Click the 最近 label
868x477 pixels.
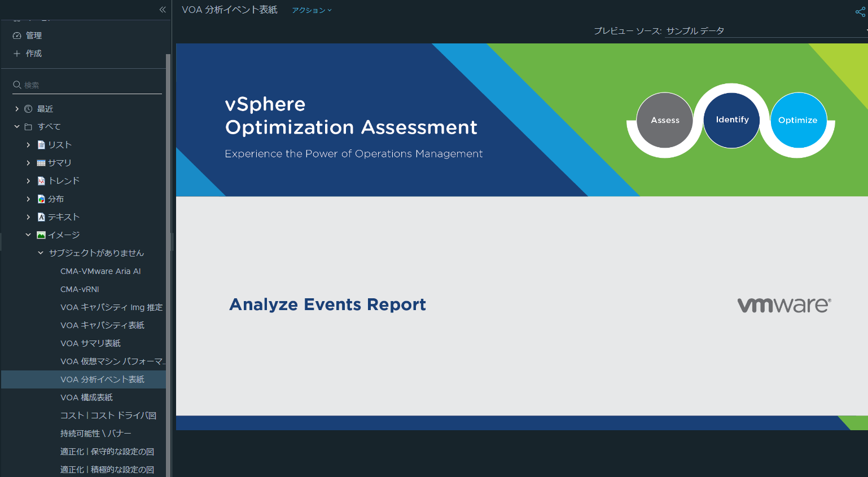click(x=45, y=109)
